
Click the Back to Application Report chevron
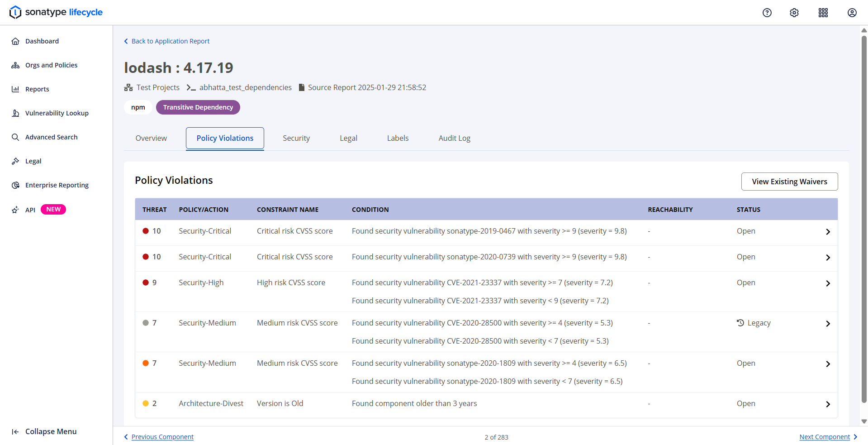pos(126,41)
